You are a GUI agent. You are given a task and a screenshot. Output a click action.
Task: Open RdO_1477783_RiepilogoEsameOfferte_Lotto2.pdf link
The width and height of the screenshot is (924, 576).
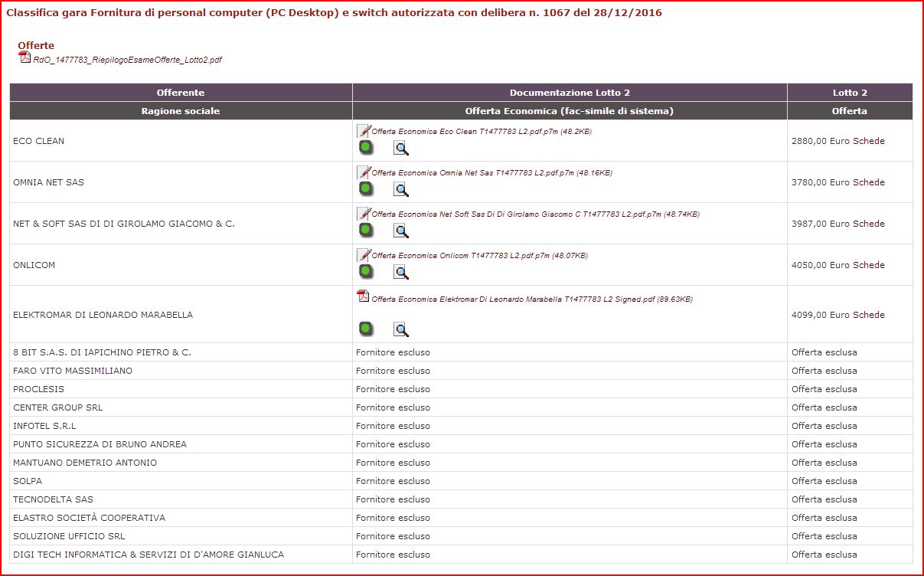[x=128, y=60]
